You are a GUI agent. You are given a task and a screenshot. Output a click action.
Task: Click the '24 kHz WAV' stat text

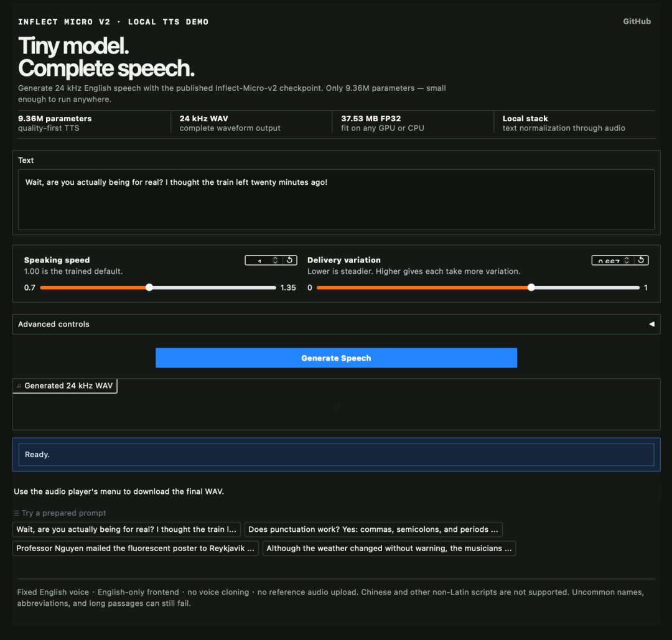(x=203, y=119)
